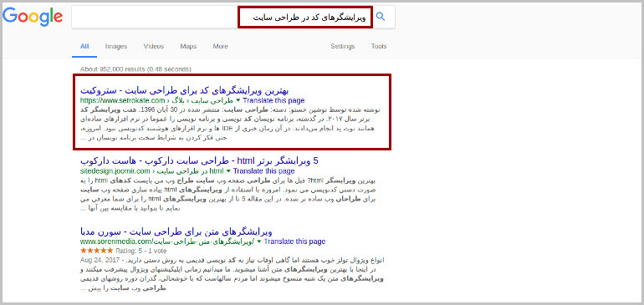Expand the dropdown arrow beside sitedesign.joomir.com URL
Screen dimensions: 644x305
click(228, 171)
